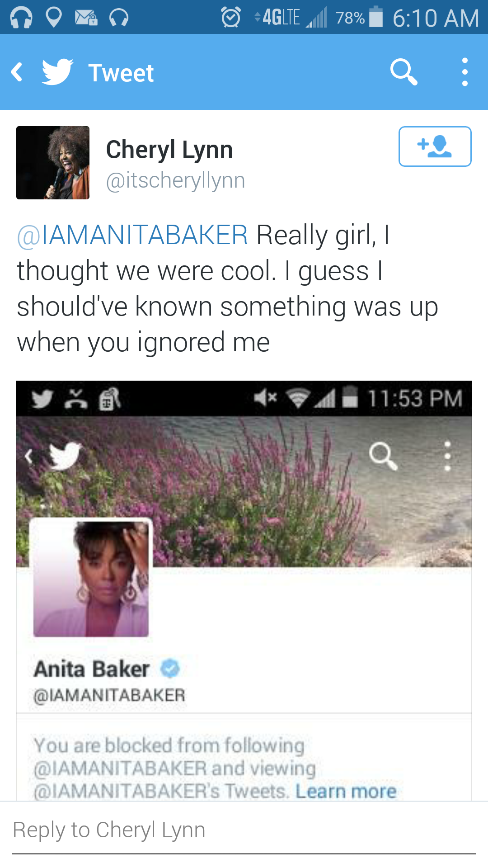Tap the location pin status icon

click(54, 18)
